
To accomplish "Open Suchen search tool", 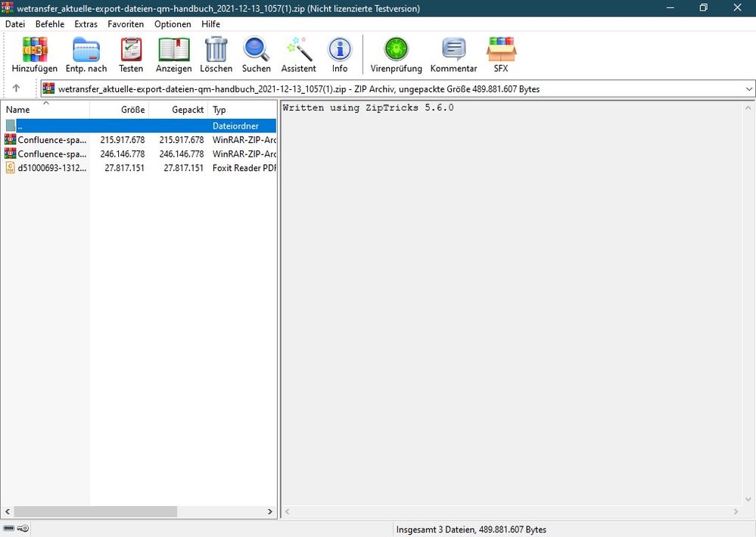I will (256, 50).
